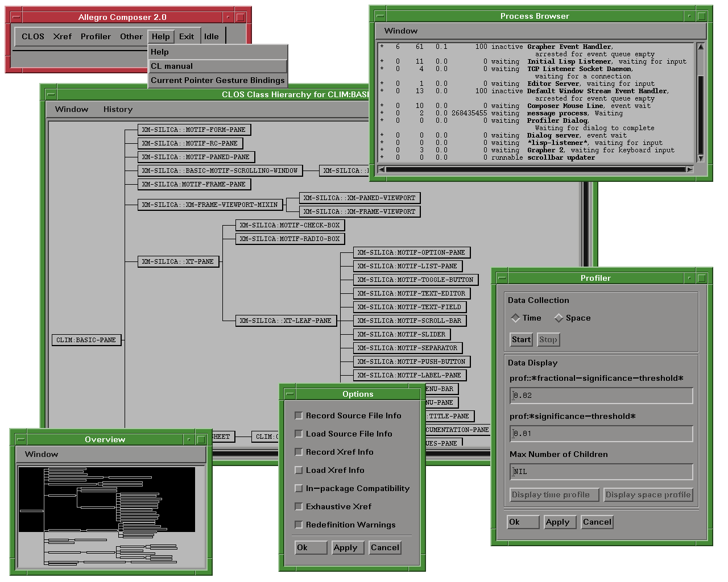
Task: Open the Profiler menu in Composer
Action: coord(96,36)
